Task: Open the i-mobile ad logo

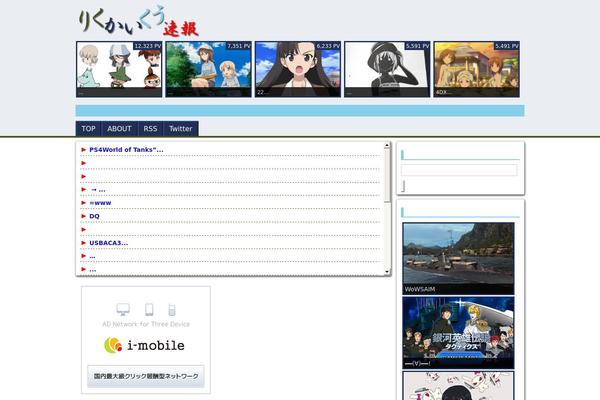Action: 144,345
